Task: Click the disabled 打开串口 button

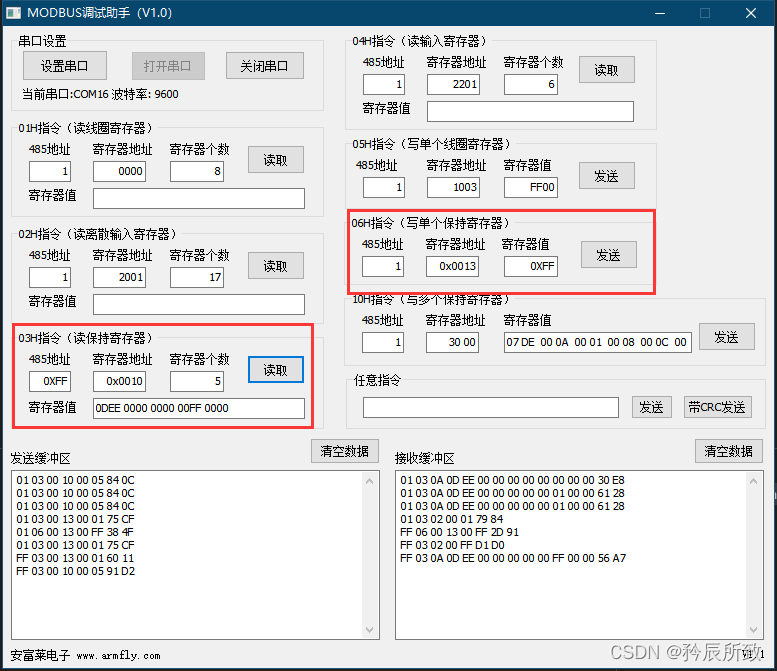Action: 168,65
